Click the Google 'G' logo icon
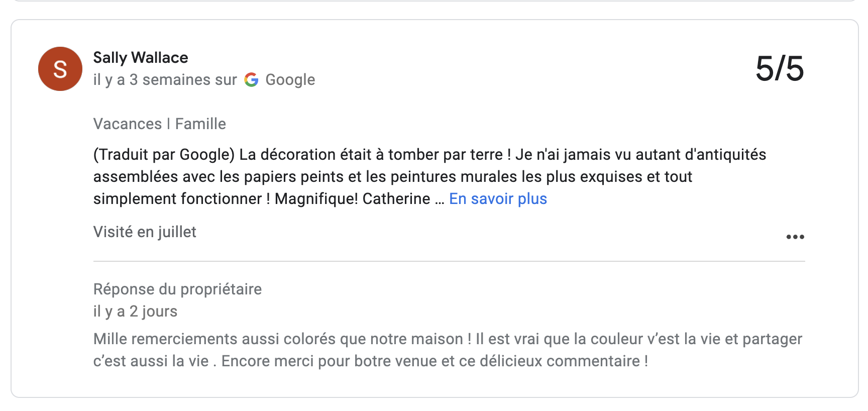Screen dimensions: 868x411 point(251,79)
